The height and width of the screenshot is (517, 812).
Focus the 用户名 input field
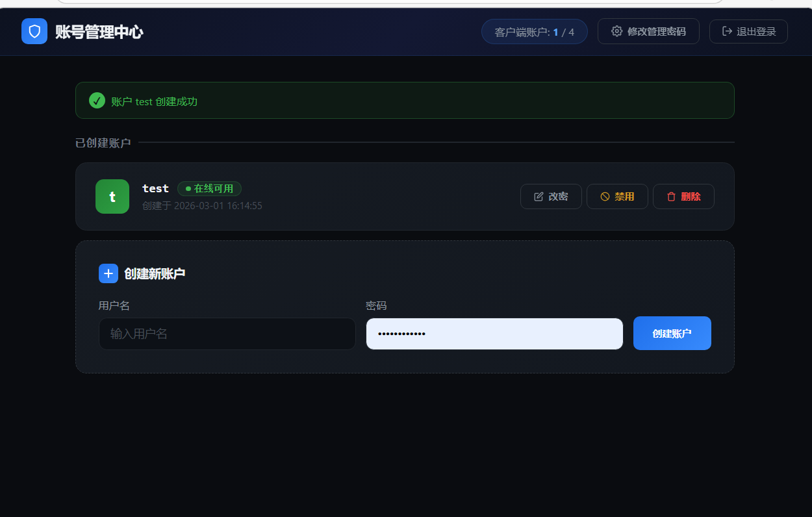pyautogui.click(x=227, y=334)
